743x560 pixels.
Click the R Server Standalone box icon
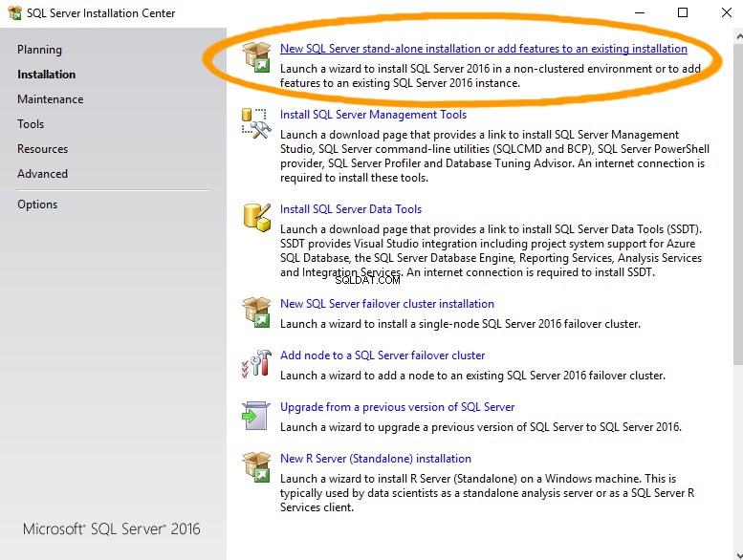point(256,466)
